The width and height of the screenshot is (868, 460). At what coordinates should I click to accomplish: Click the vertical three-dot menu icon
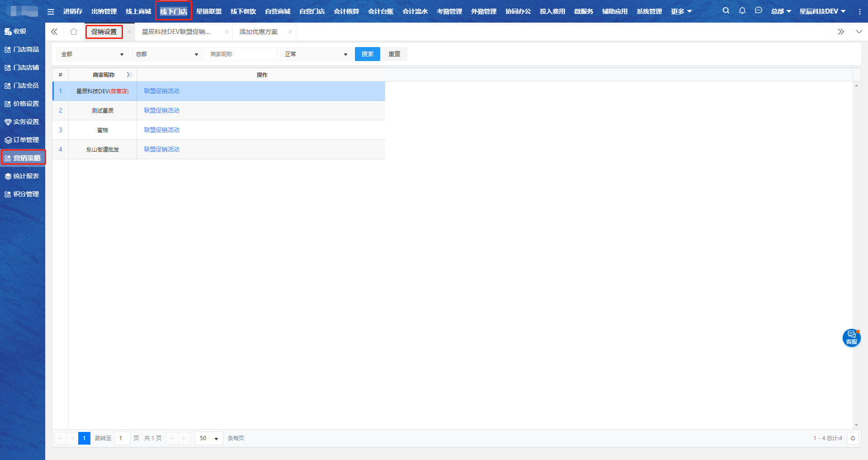tap(859, 12)
